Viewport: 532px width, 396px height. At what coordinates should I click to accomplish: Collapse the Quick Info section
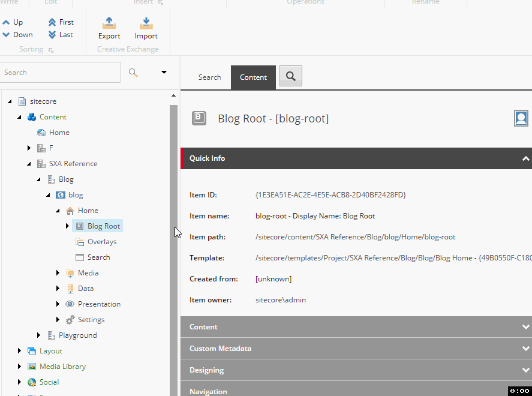526,158
